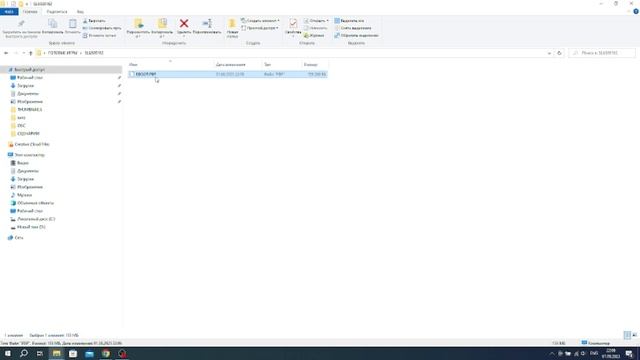Open the blue File tab
Screen dimensions: 640x360
click(x=9, y=12)
